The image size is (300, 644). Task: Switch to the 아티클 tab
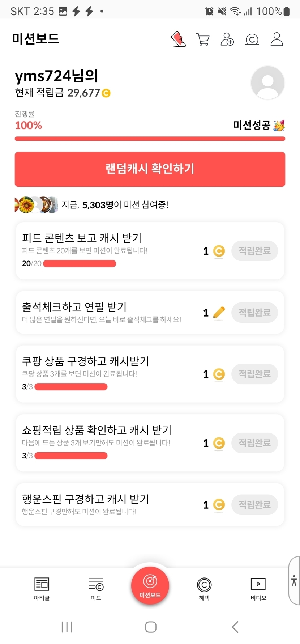pos(42,588)
